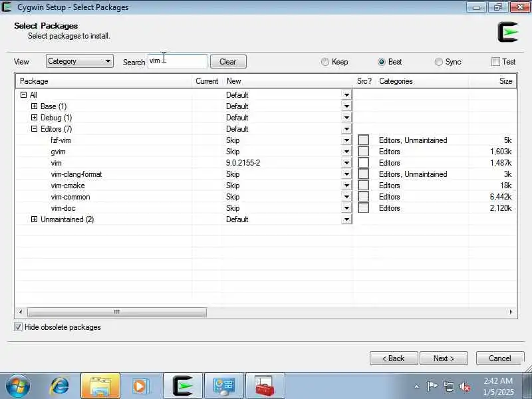
Task: Click the Categories column header
Action: [x=422, y=81]
